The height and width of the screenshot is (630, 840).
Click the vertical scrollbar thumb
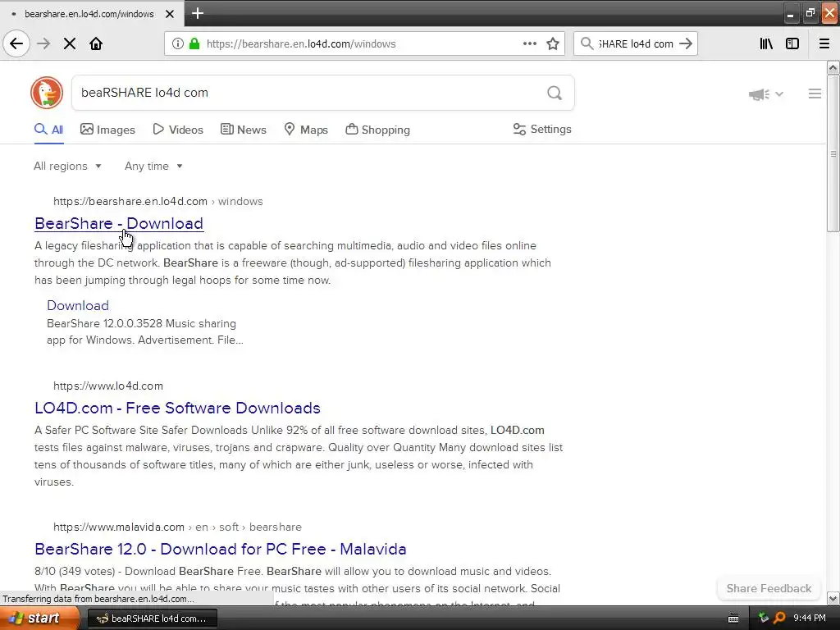click(x=833, y=153)
